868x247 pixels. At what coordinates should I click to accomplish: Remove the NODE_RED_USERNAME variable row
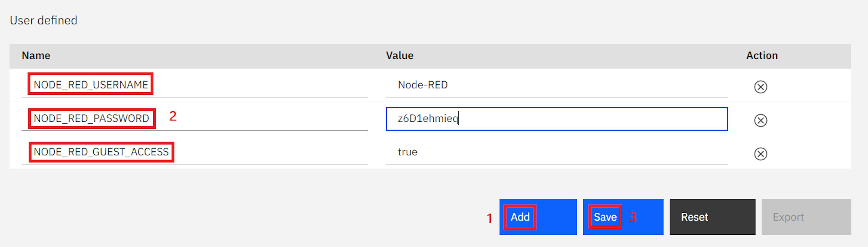pos(760,87)
